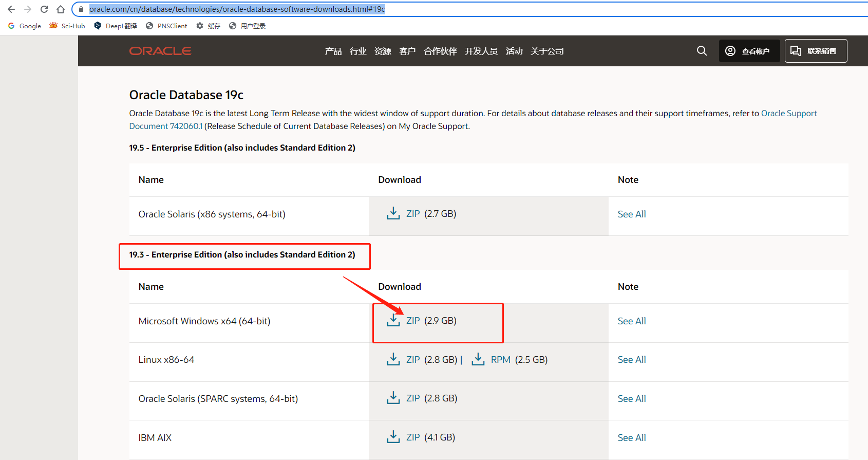Screen dimensions: 868x460
Task: Select the URL in the address bar
Action: 237,9
